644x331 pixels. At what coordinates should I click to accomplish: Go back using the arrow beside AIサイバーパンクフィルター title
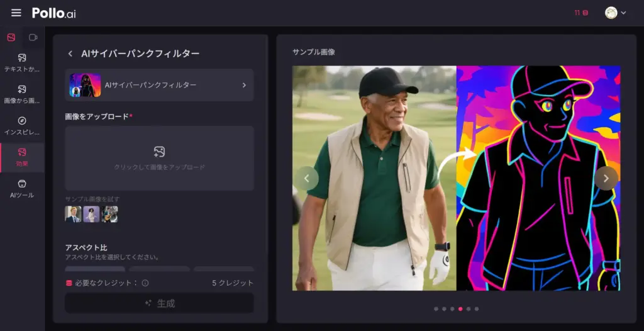point(70,54)
